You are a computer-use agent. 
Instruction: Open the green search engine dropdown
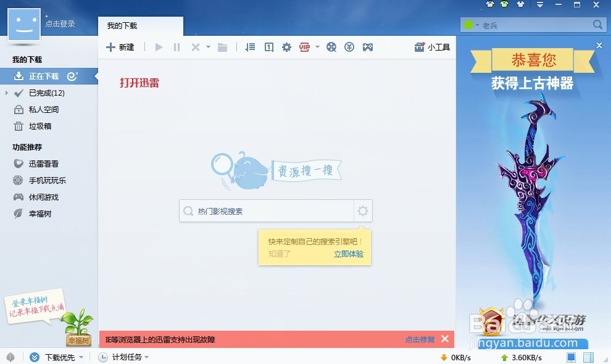472,25
